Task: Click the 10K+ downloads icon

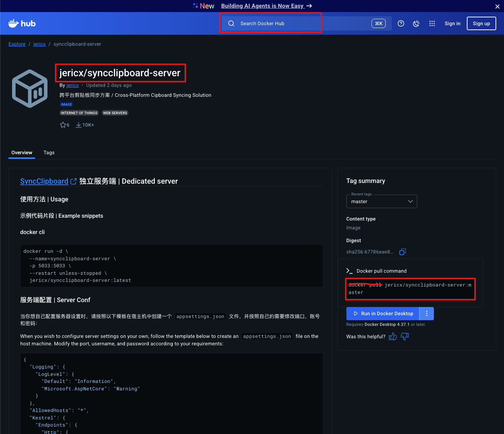Action: pyautogui.click(x=78, y=125)
